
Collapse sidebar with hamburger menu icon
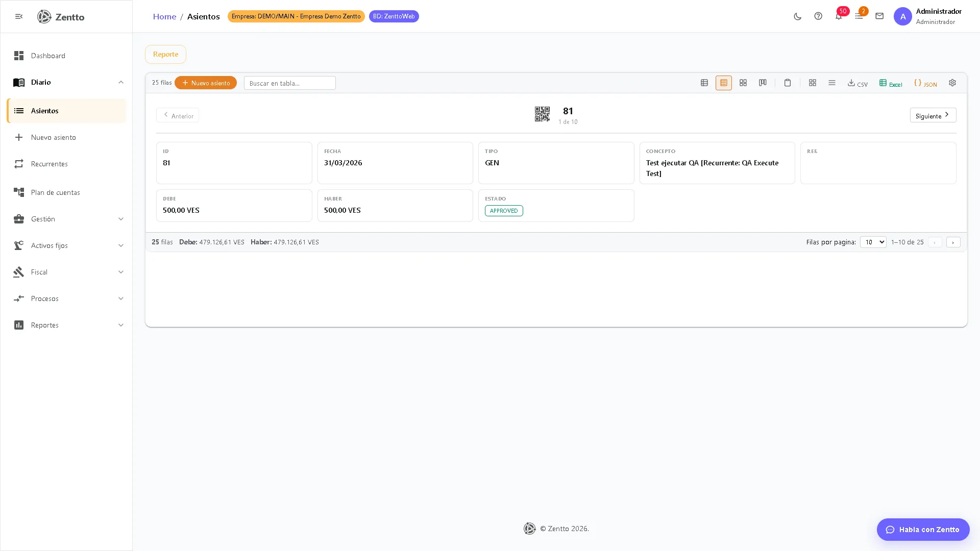pos(19,16)
